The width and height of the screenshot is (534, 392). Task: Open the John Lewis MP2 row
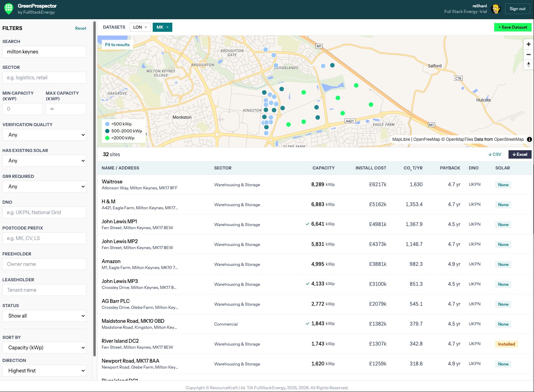coord(315,244)
